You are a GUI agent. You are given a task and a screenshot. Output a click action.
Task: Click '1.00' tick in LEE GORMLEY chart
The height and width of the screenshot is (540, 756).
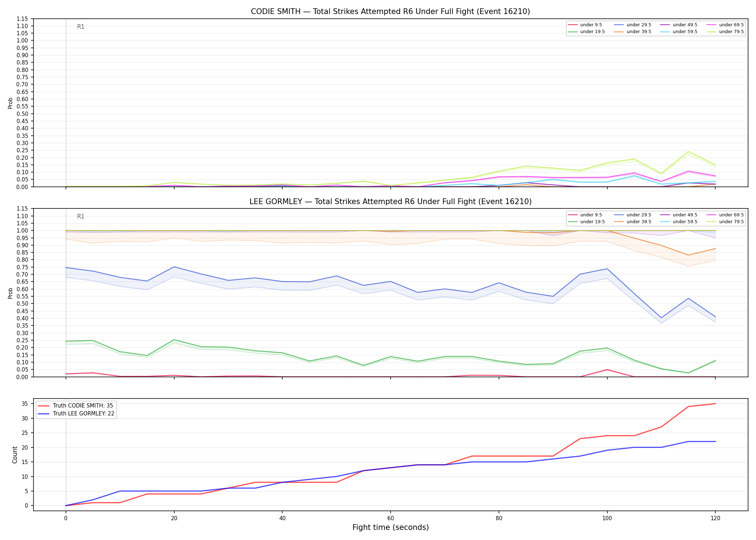click(22, 230)
